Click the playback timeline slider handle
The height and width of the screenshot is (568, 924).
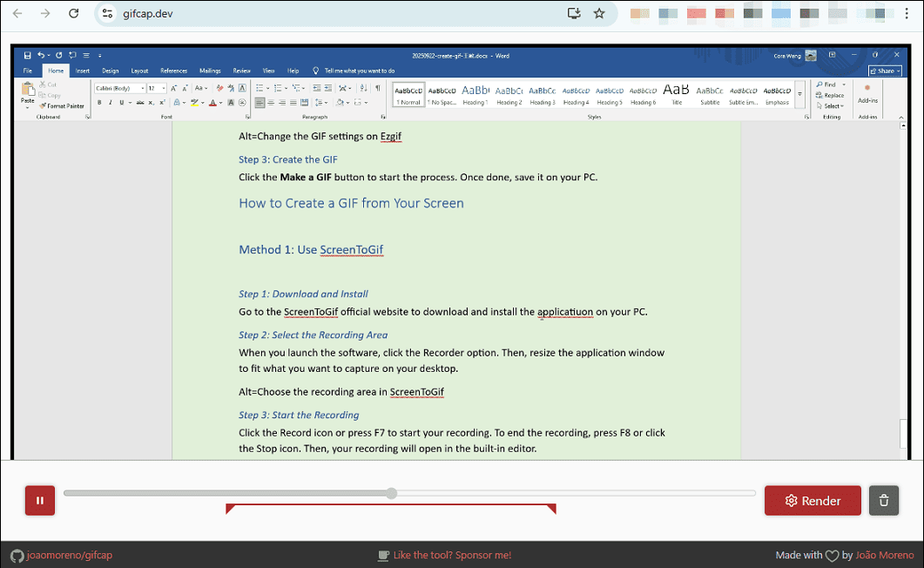[392, 493]
